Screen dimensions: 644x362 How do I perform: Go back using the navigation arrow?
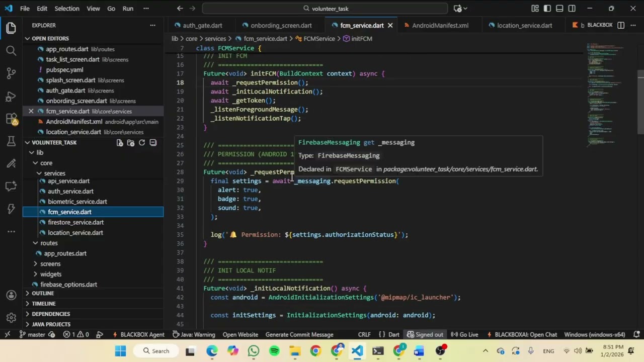pyautogui.click(x=180, y=9)
